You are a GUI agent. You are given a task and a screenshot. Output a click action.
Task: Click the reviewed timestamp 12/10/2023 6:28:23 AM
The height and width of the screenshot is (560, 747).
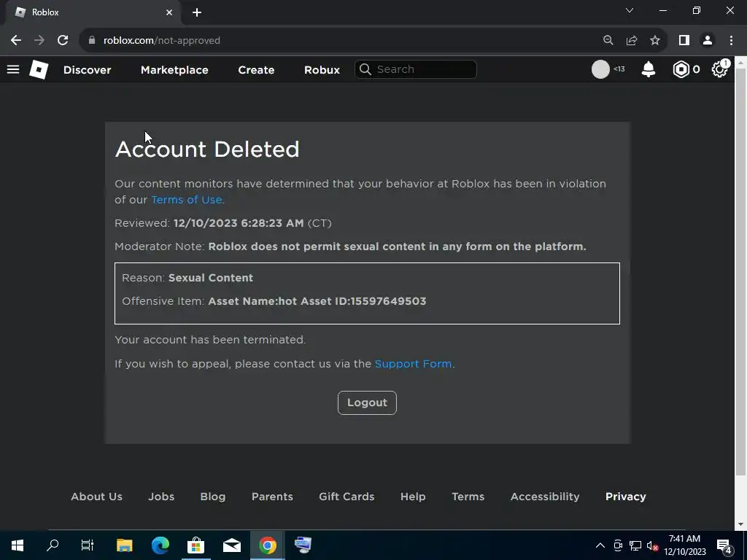pyautogui.click(x=239, y=223)
